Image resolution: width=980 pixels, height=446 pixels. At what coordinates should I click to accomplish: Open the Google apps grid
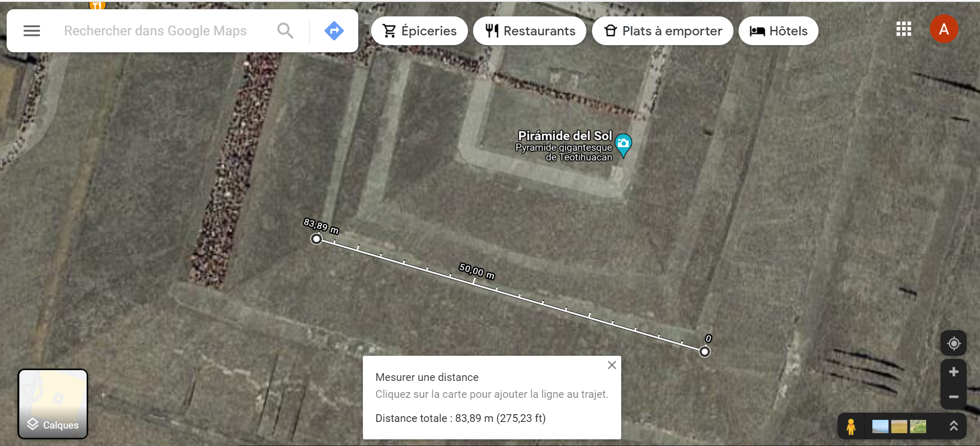[x=904, y=29]
